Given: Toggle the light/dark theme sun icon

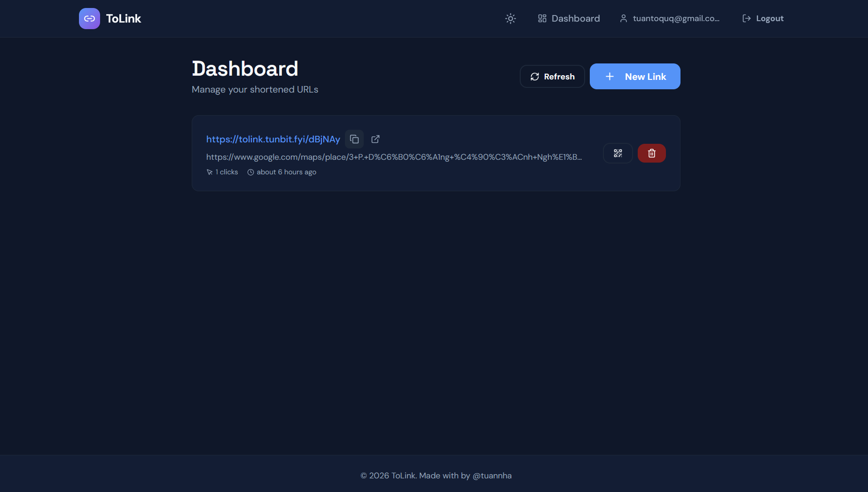Looking at the screenshot, I should 510,18.
